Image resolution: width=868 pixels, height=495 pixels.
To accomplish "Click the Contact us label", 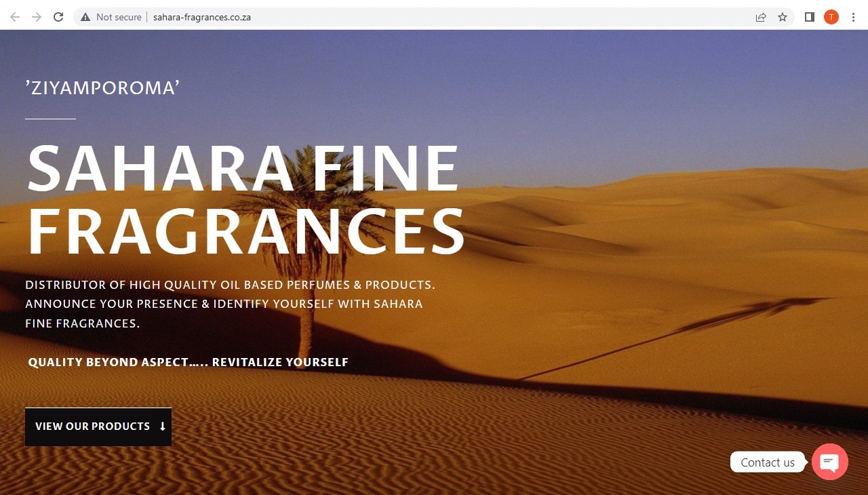I will coord(767,462).
